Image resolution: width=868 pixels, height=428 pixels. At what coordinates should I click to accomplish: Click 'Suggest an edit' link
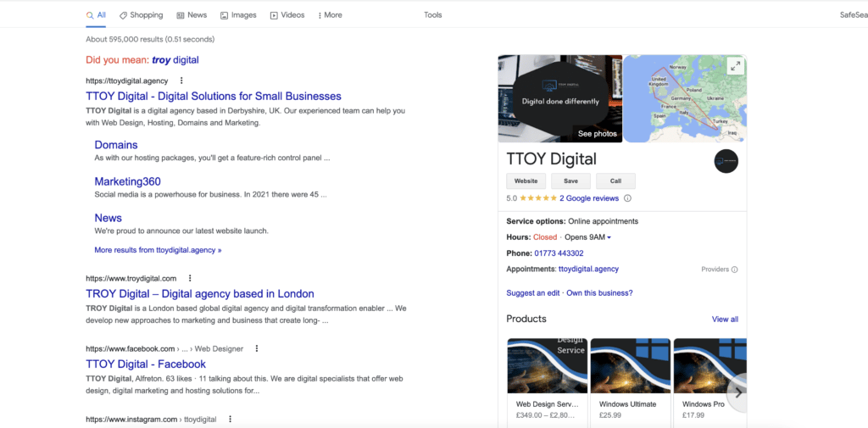point(534,293)
